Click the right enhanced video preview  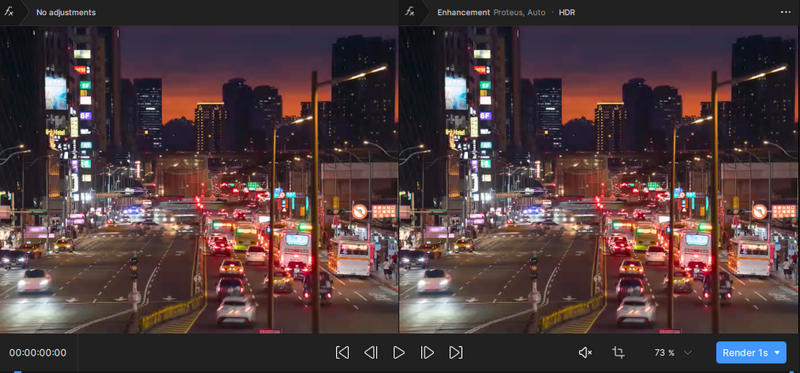click(599, 180)
